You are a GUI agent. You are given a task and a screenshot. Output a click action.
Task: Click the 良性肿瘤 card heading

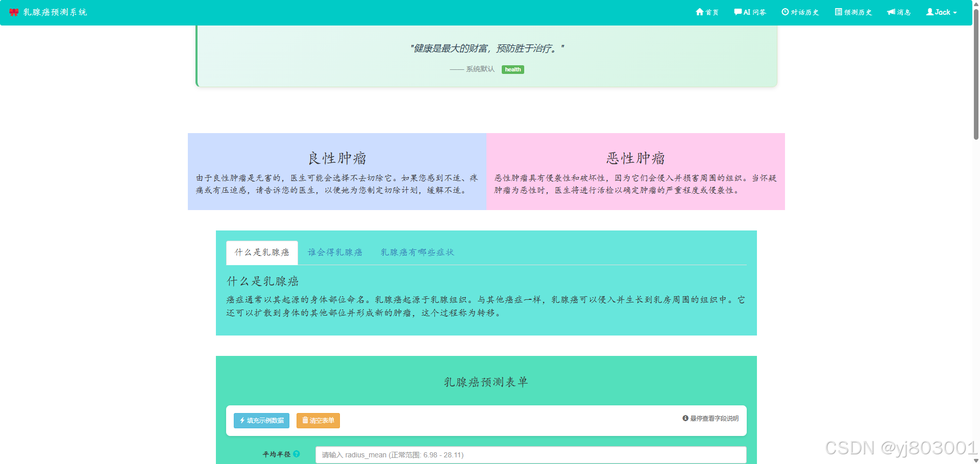click(x=337, y=158)
